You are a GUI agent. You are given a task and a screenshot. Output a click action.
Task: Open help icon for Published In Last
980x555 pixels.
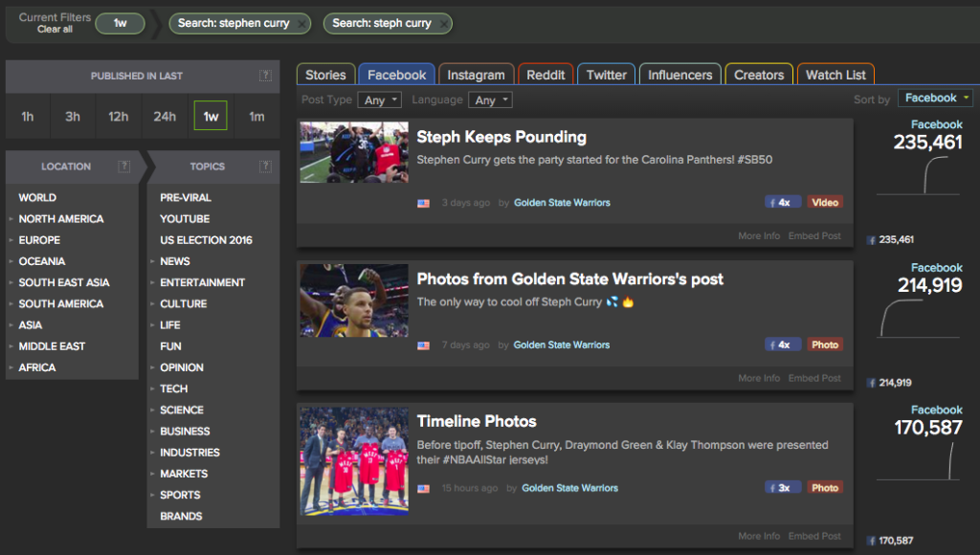click(265, 77)
